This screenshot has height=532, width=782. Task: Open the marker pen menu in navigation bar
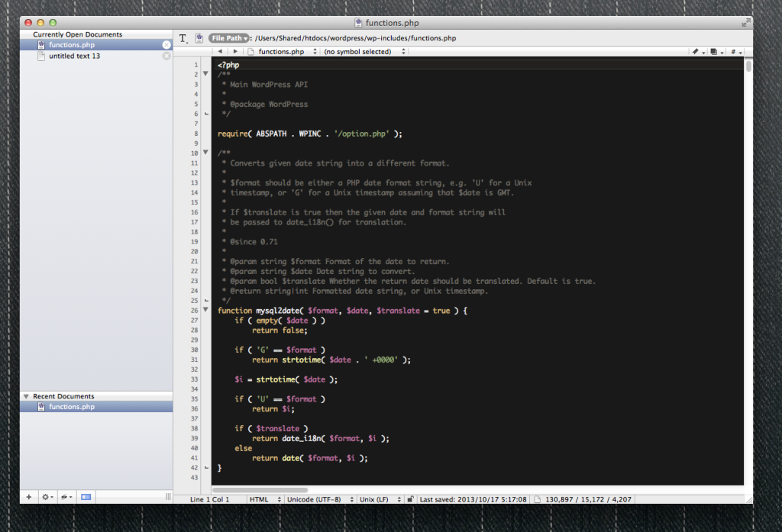tap(697, 52)
